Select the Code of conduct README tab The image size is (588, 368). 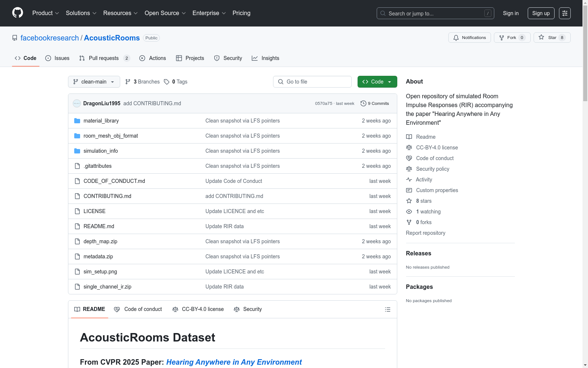[138, 309]
